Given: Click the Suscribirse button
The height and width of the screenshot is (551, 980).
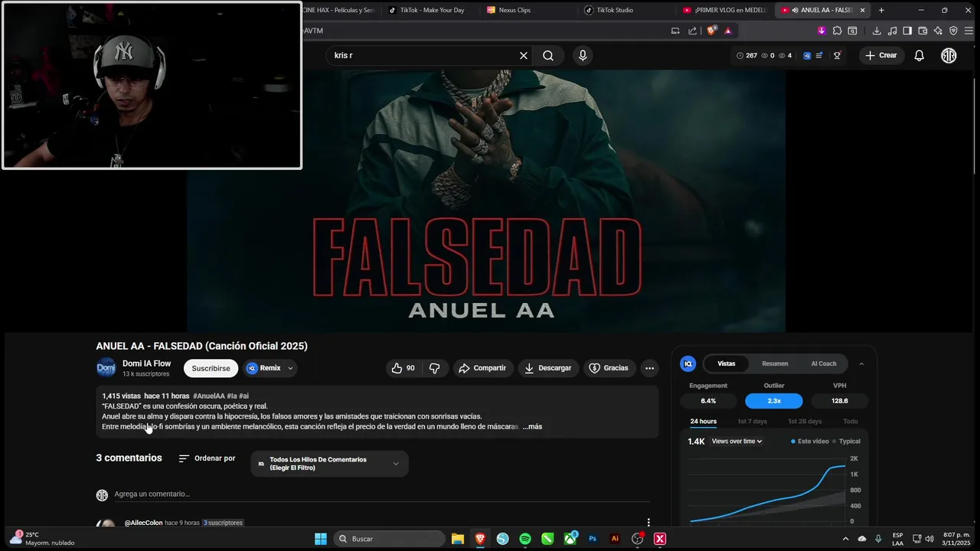Looking at the screenshot, I should pyautogui.click(x=211, y=368).
